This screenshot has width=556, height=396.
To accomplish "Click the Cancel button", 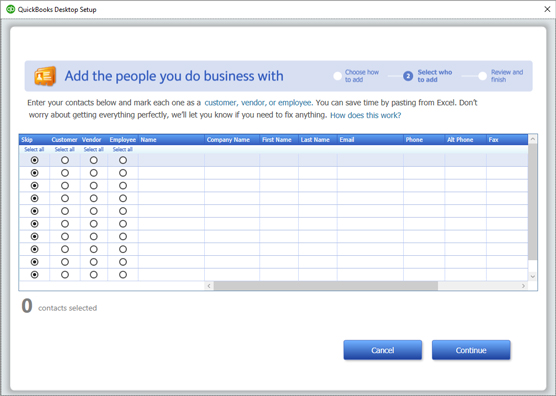I will tap(383, 350).
